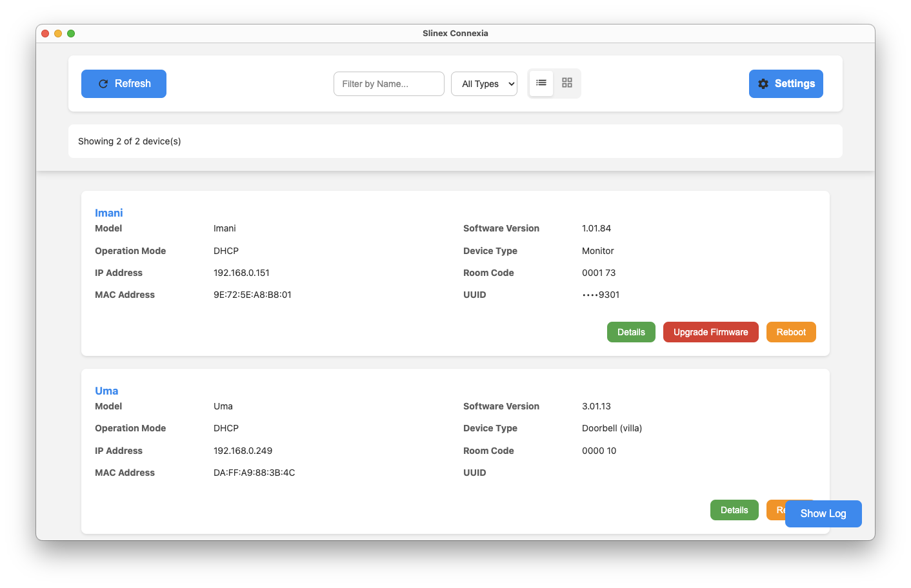Open the Imani device title link
The width and height of the screenshot is (911, 588).
click(x=108, y=213)
